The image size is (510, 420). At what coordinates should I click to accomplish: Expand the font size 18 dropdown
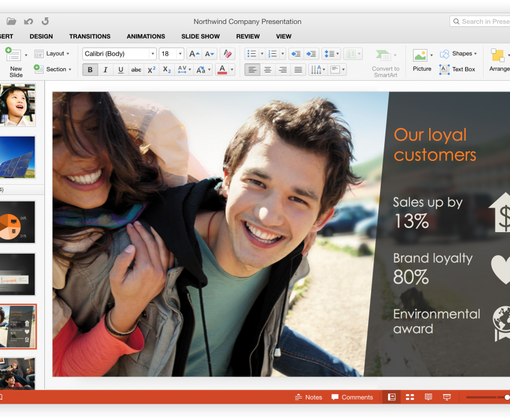pos(180,54)
